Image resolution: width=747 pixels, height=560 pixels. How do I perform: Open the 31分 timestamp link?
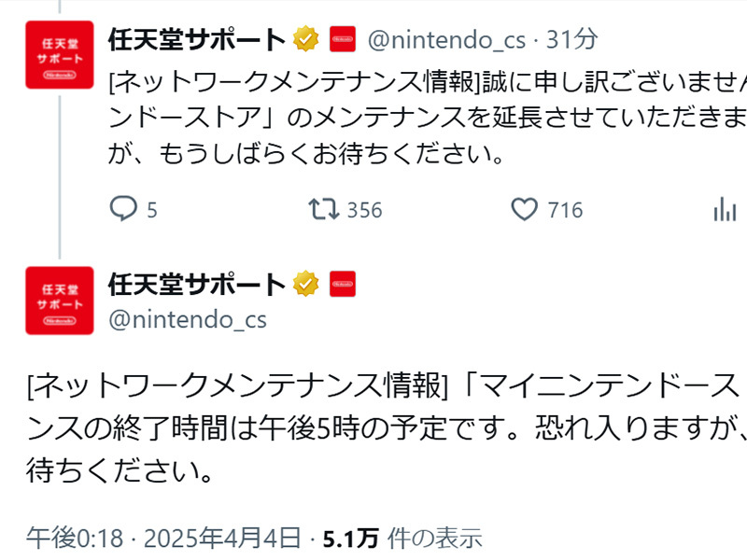571,39
